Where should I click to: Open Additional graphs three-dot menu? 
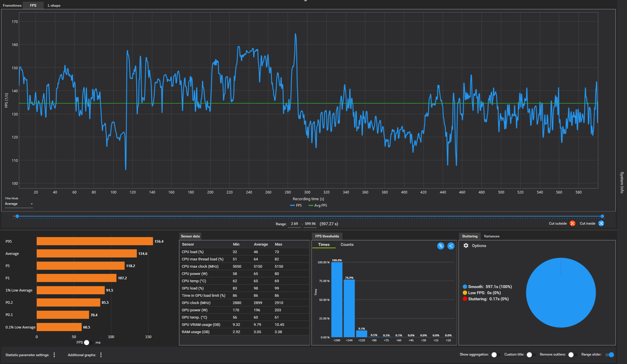pyautogui.click(x=101, y=355)
